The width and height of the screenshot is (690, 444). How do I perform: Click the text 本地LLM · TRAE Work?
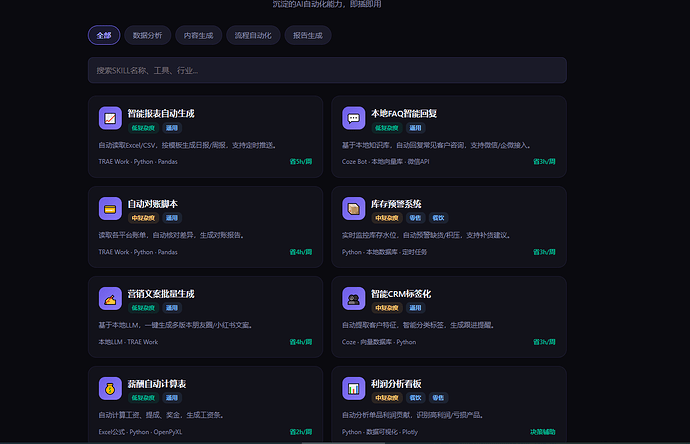click(x=128, y=342)
